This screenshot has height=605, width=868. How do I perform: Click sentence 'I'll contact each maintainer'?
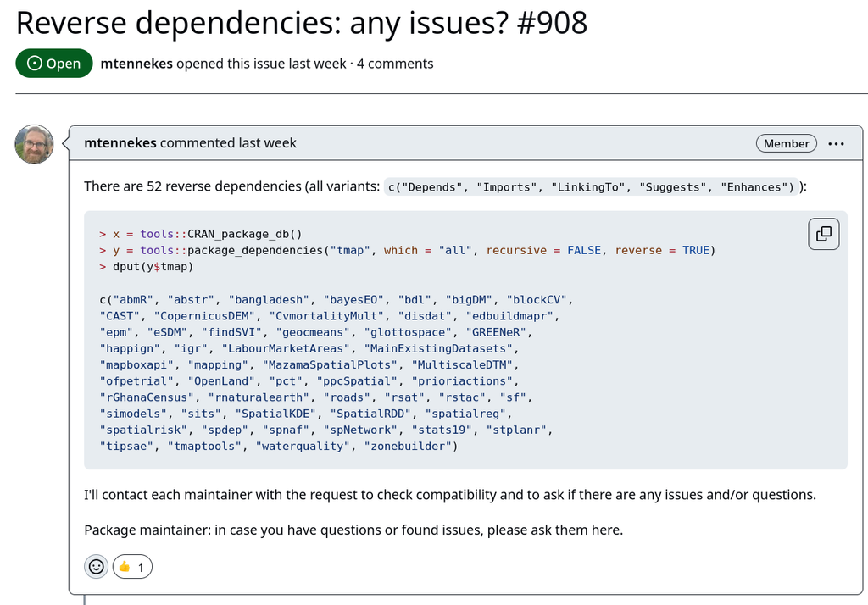pyautogui.click(x=450, y=495)
